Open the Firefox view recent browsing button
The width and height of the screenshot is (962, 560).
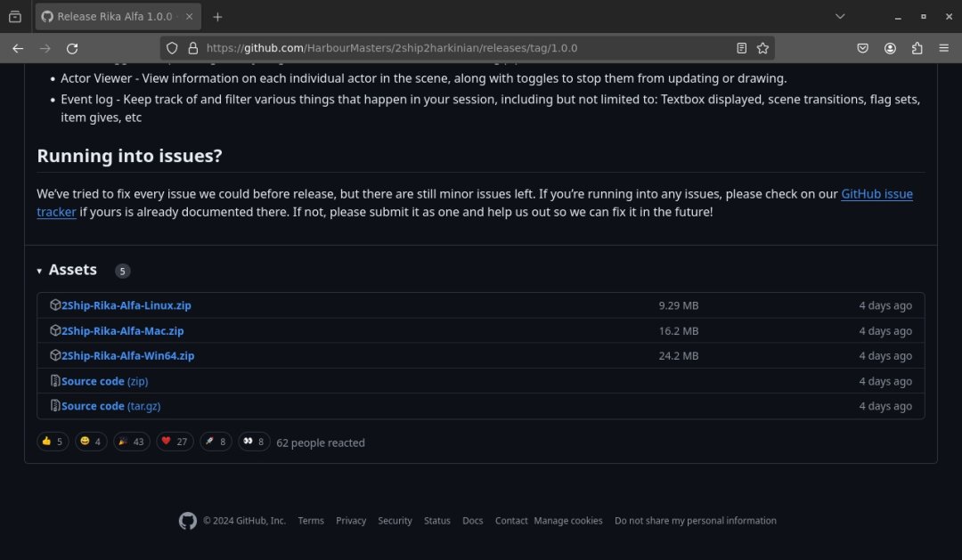(15, 16)
